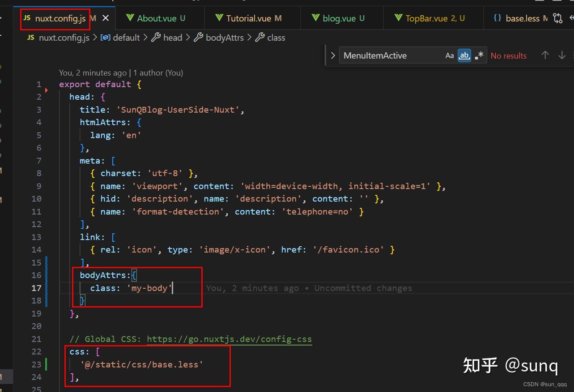Click the title 'SunQBlog-UserSide-Nuxt' string

point(178,110)
